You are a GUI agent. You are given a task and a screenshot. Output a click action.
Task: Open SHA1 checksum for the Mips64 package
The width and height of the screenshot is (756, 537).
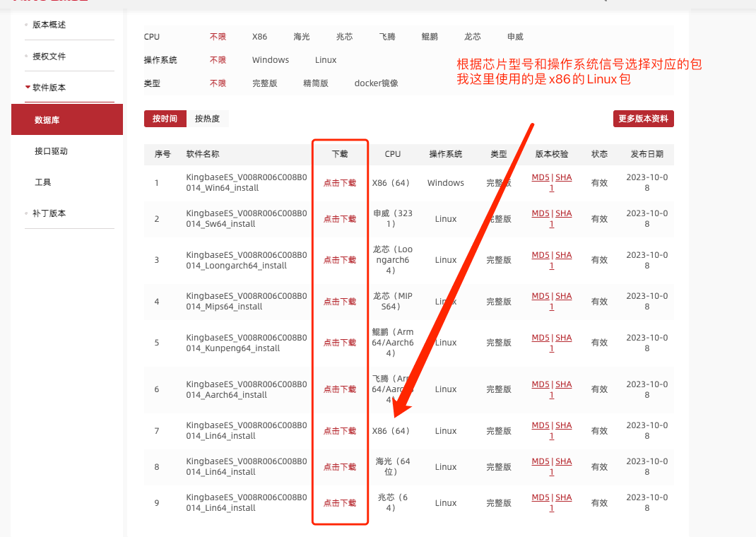coord(563,296)
